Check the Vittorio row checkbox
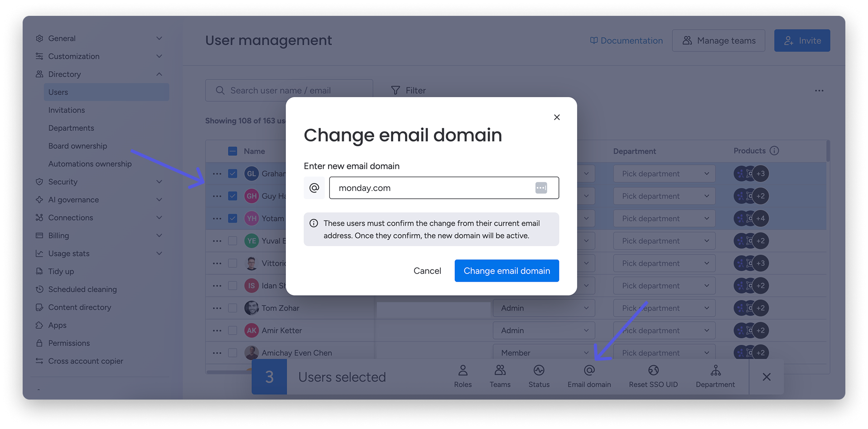 click(x=233, y=263)
